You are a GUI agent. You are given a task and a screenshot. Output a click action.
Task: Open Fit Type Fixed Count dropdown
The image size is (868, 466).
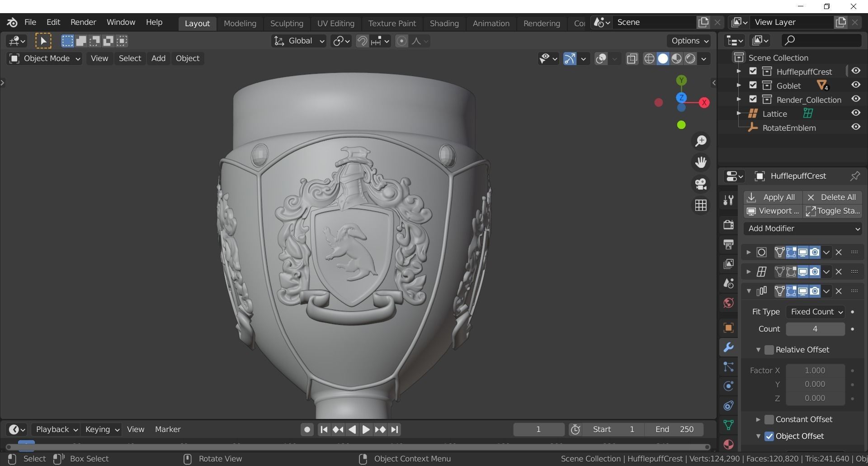pyautogui.click(x=815, y=312)
